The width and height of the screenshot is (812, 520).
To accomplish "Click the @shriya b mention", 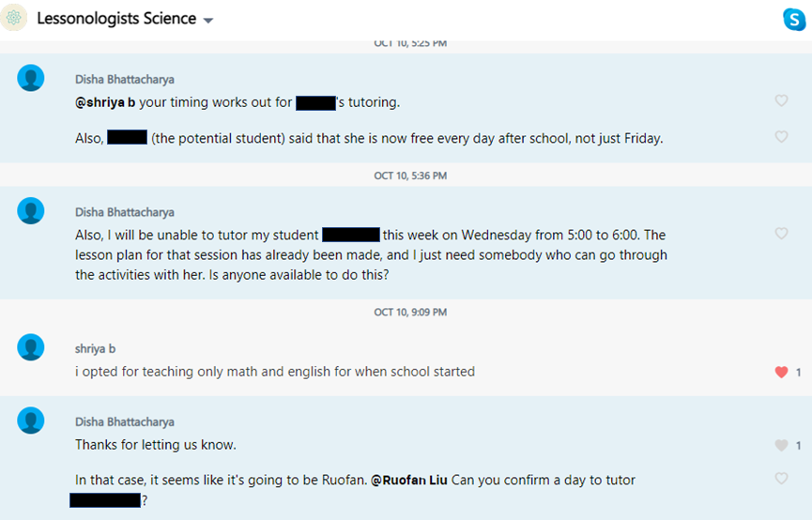I will tap(105, 102).
